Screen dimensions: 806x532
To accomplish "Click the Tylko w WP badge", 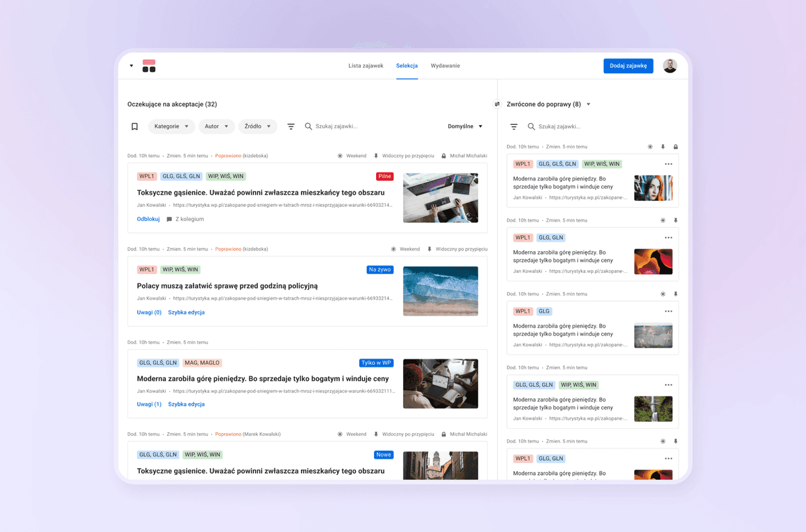I will coord(377,363).
